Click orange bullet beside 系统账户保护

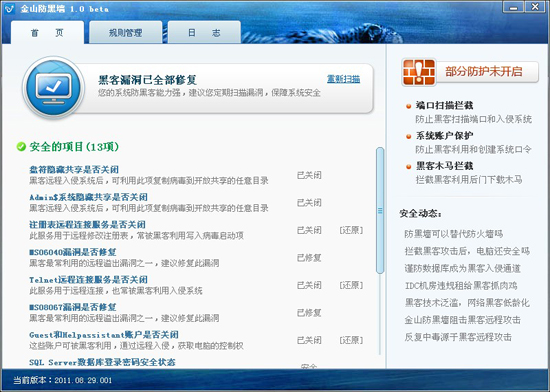408,136
